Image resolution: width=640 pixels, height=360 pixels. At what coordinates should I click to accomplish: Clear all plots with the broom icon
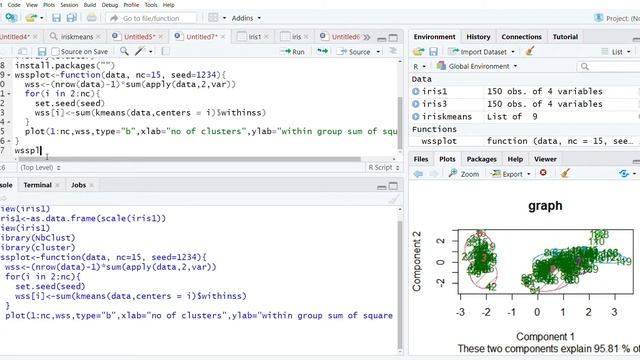pos(565,173)
